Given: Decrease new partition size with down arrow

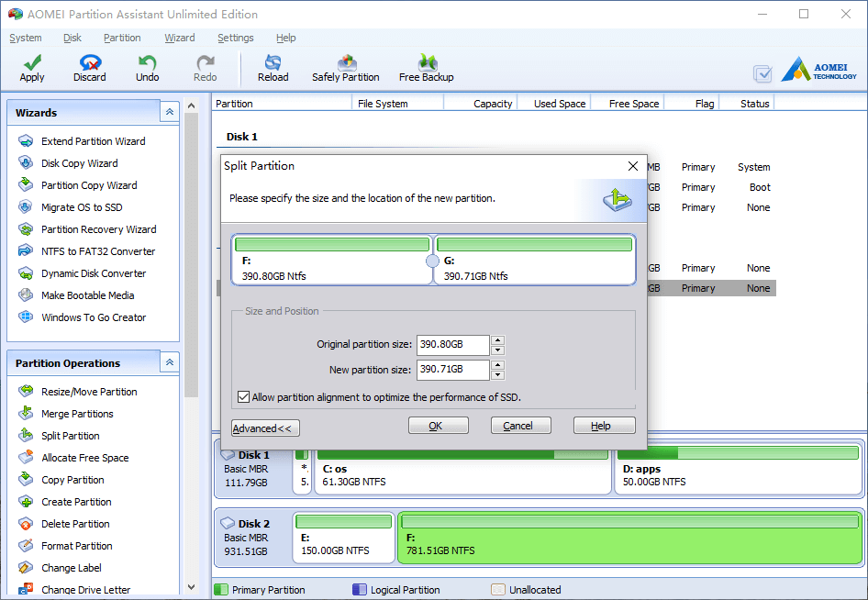Looking at the screenshot, I should 497,374.
